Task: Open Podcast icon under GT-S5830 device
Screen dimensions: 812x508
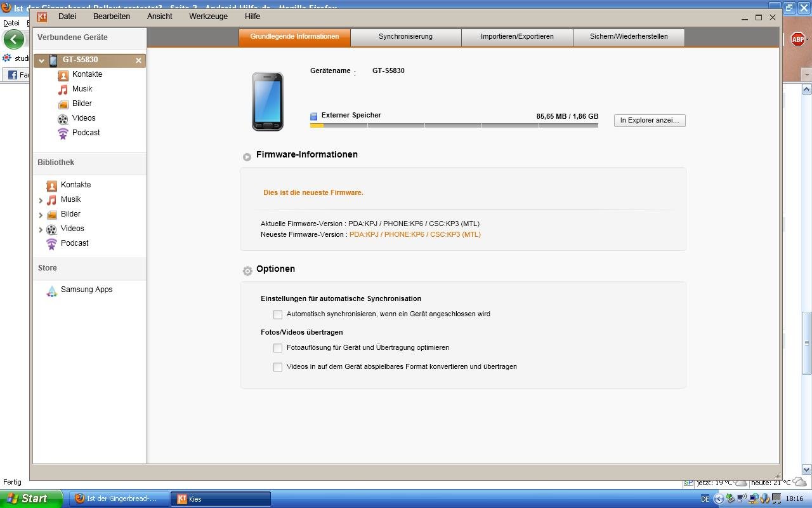Action: 63,133
